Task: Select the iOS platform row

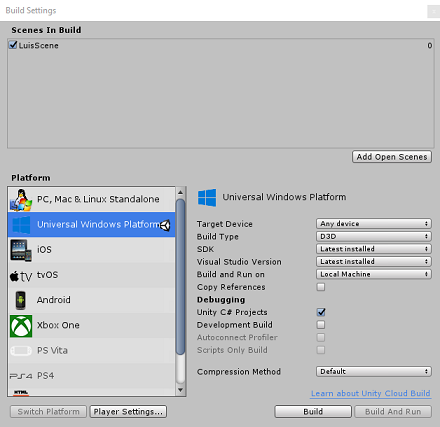Action: tap(91, 250)
